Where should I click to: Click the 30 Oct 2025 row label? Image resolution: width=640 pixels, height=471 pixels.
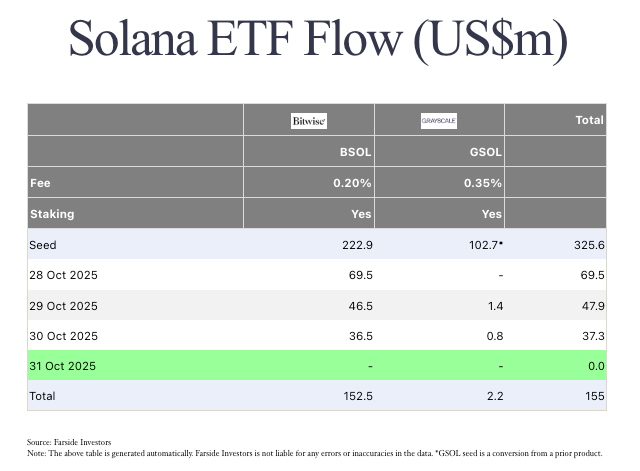click(x=65, y=335)
